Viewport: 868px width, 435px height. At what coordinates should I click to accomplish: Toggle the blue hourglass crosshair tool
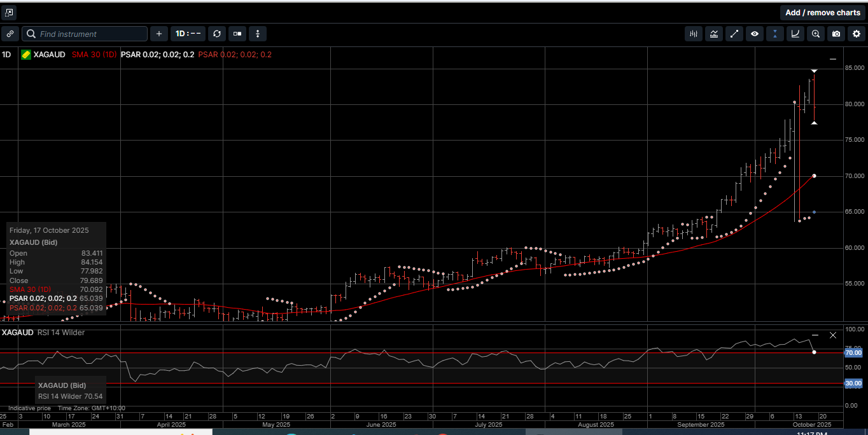click(x=775, y=34)
